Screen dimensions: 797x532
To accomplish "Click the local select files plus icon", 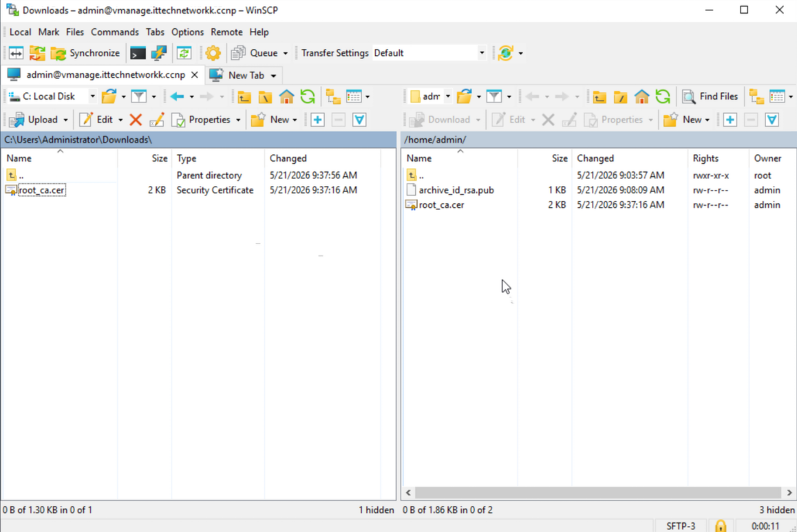I will pyautogui.click(x=318, y=120).
